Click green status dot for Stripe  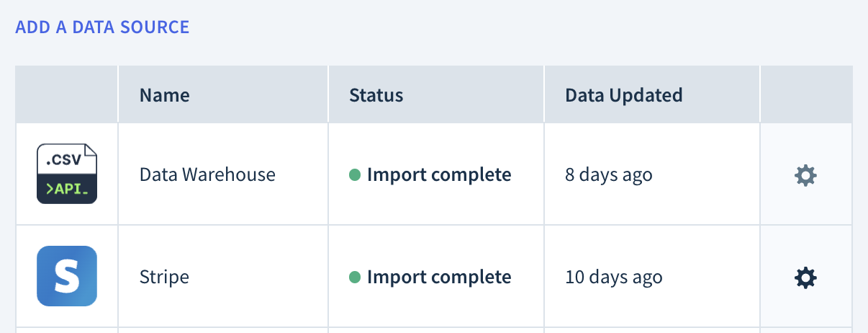(x=355, y=277)
